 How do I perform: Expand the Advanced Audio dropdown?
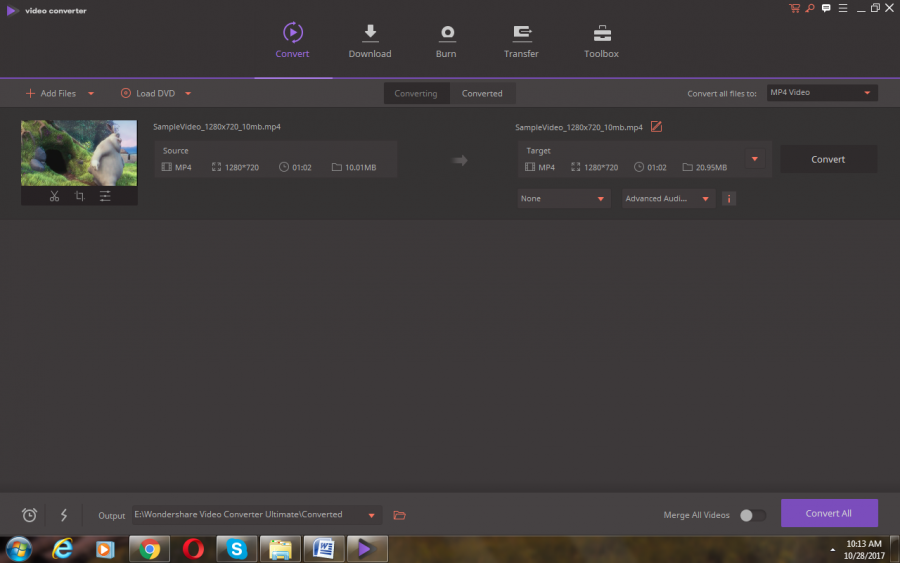(x=668, y=199)
